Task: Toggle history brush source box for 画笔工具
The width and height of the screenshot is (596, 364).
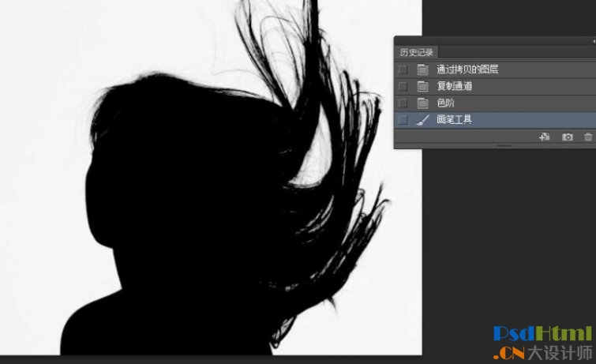Action: [x=403, y=120]
